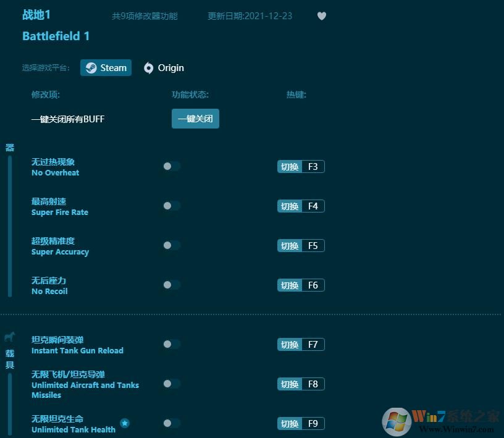Click the horse vehicle category icon

tap(10, 337)
